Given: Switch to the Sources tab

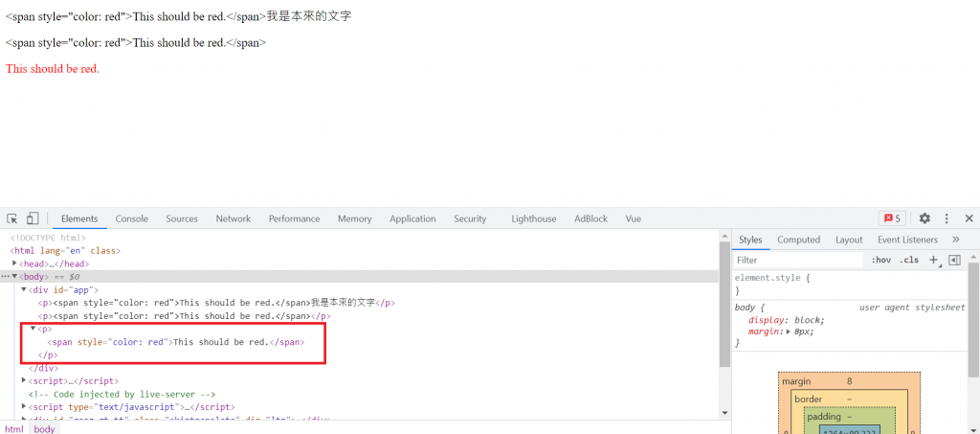Looking at the screenshot, I should pyautogui.click(x=182, y=218).
